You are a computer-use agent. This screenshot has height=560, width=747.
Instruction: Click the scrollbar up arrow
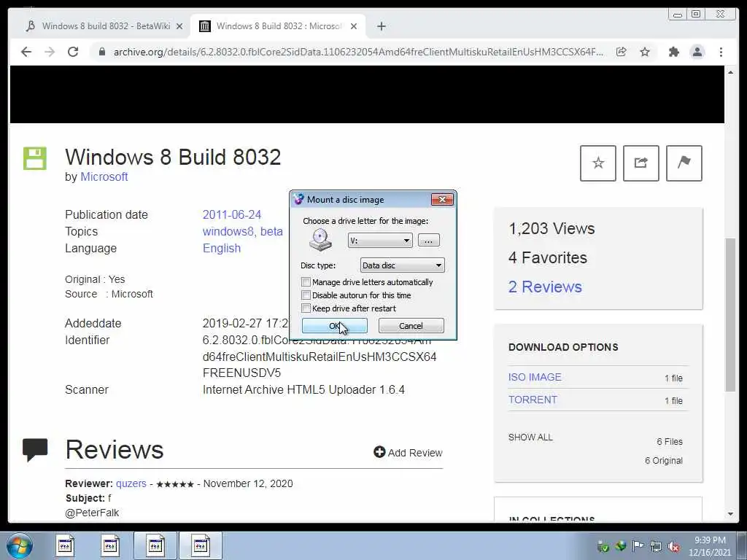(730, 72)
